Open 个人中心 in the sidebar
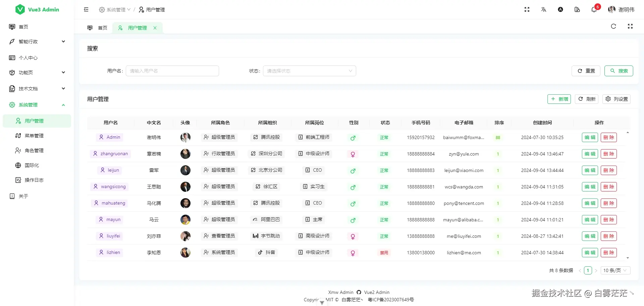644x306 pixels. 37,58
